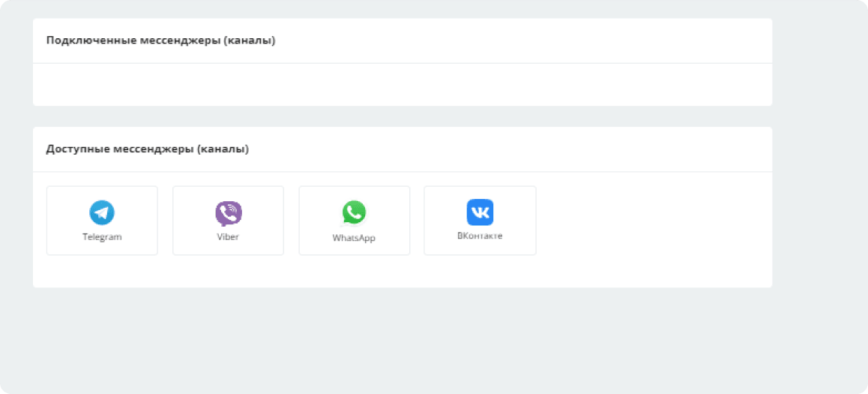Image resolution: width=868 pixels, height=394 pixels.
Task: Click the blue VK logo icon
Action: (480, 212)
